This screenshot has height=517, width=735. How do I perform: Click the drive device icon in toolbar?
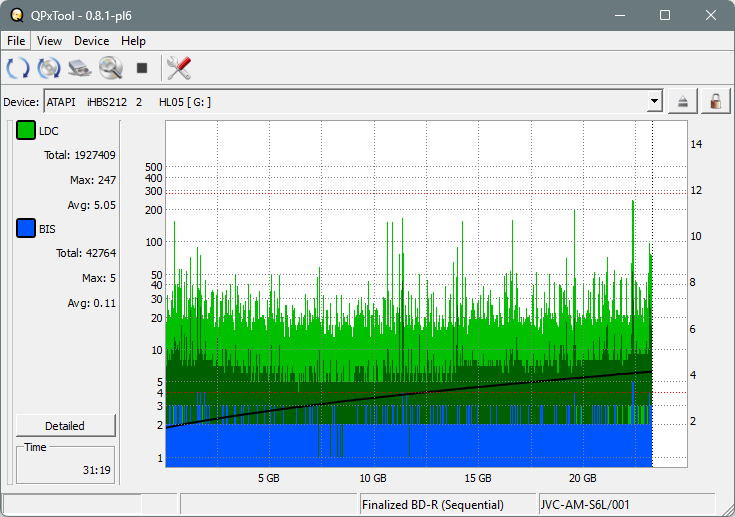click(x=80, y=68)
